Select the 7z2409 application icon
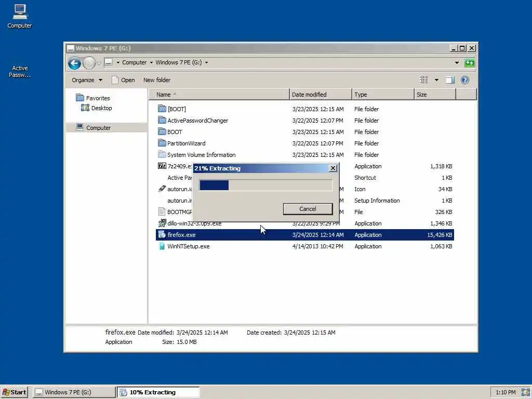The height and width of the screenshot is (399, 532). pos(162,166)
